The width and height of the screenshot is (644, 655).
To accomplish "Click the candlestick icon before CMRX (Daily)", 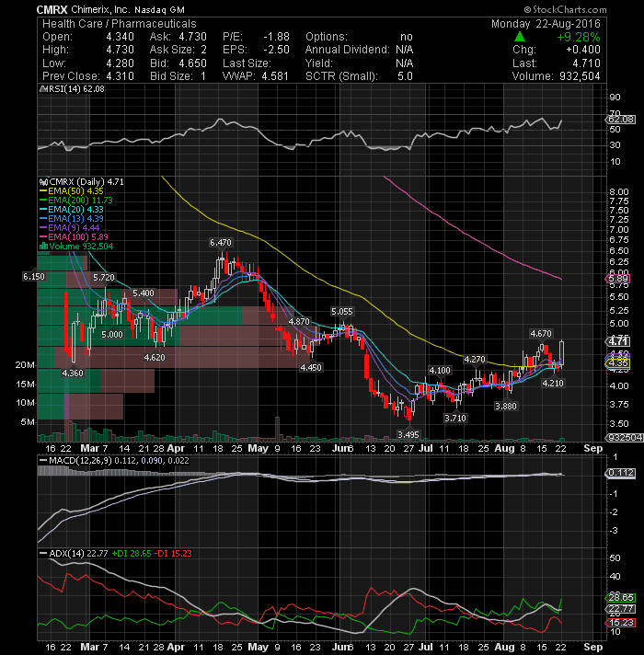I will (43, 182).
